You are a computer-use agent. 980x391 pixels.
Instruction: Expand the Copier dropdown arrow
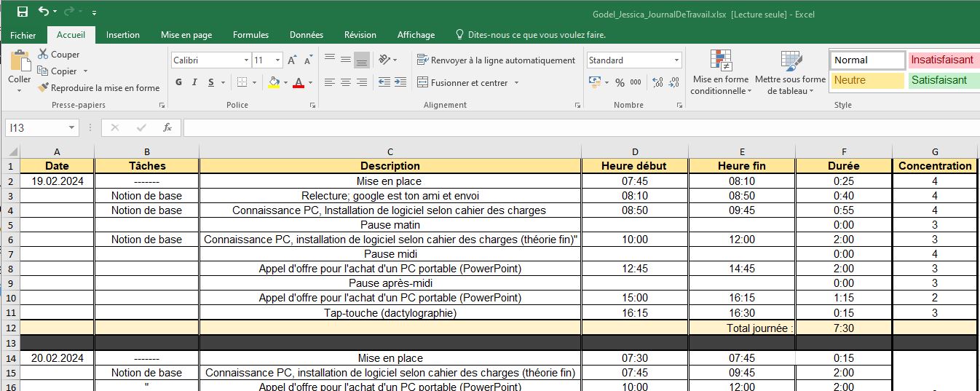85,71
